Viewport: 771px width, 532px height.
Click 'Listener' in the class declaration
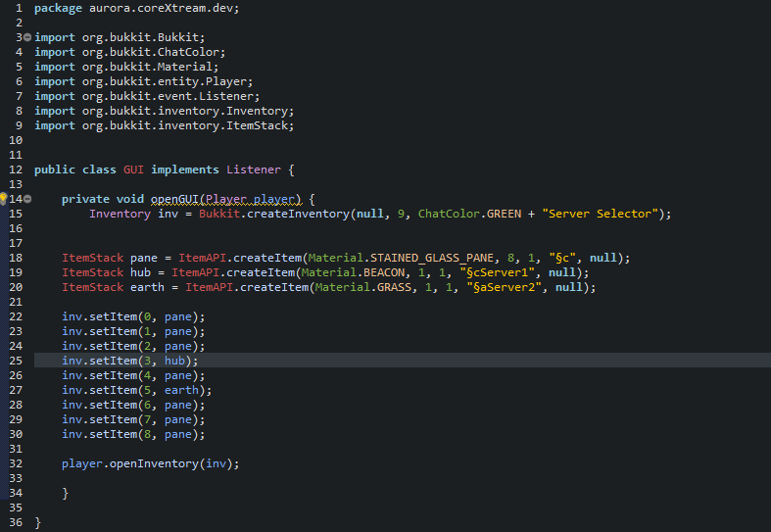tap(254, 169)
